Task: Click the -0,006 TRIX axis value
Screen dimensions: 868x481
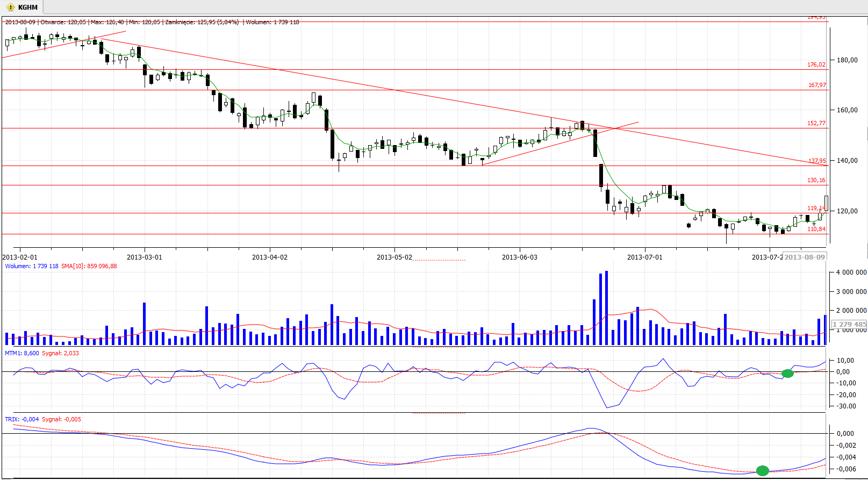Action: coord(845,469)
